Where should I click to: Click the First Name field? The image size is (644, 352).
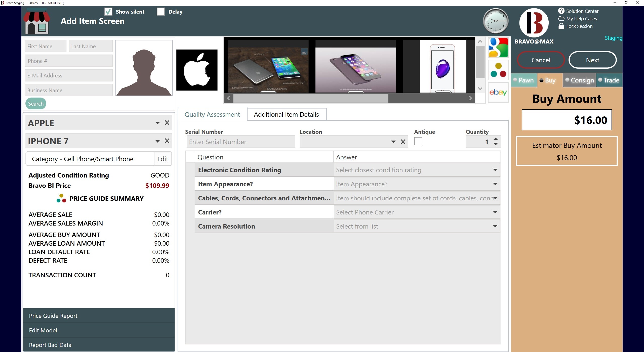(x=46, y=46)
